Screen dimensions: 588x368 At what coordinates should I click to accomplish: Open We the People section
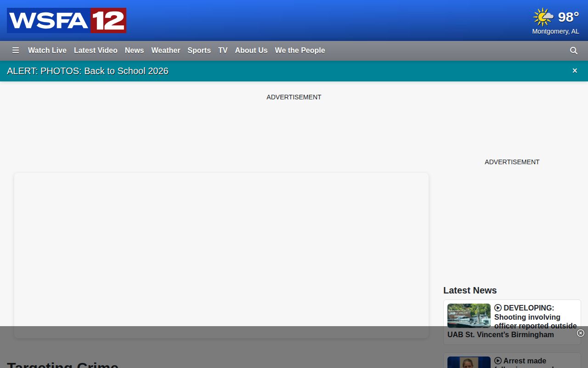click(300, 51)
